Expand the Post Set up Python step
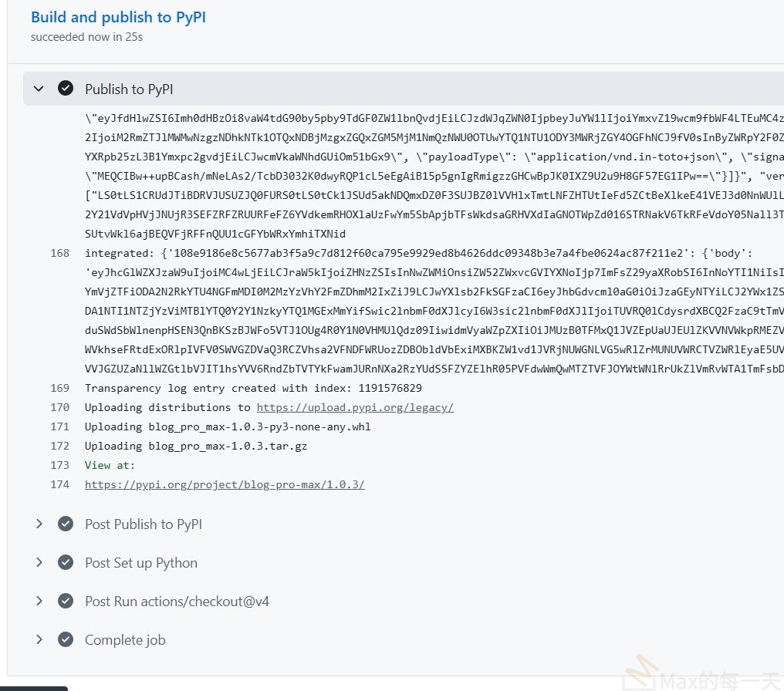This screenshot has width=784, height=691. click(x=39, y=562)
